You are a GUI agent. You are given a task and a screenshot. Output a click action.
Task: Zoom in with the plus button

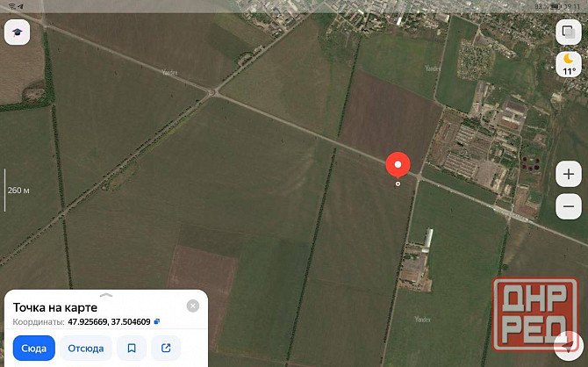(569, 174)
